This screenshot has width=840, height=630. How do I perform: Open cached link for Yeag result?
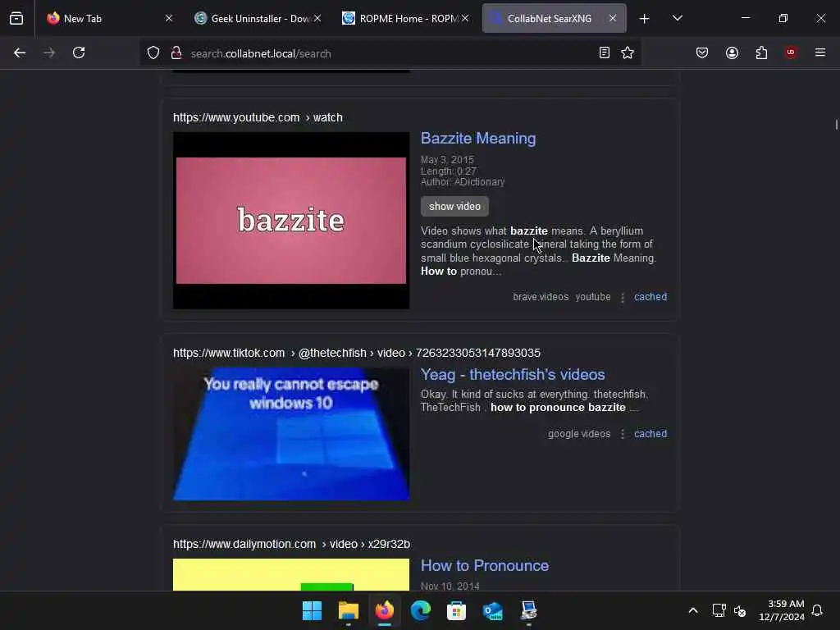coord(651,434)
